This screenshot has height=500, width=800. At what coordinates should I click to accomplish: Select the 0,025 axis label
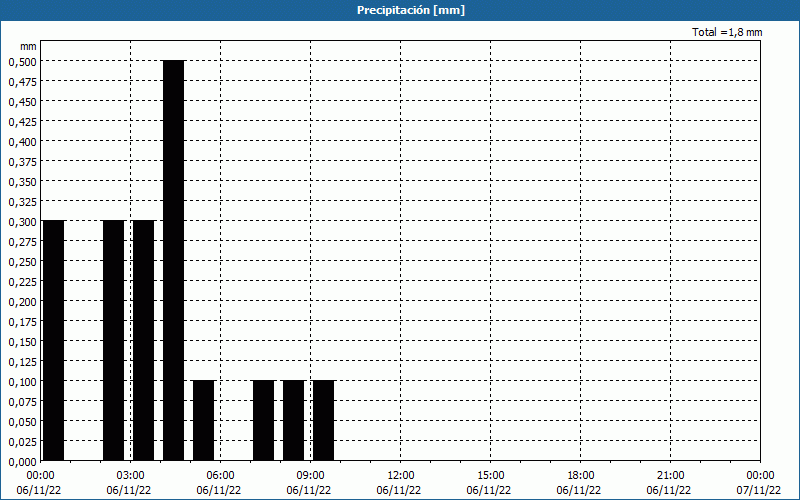(22, 442)
